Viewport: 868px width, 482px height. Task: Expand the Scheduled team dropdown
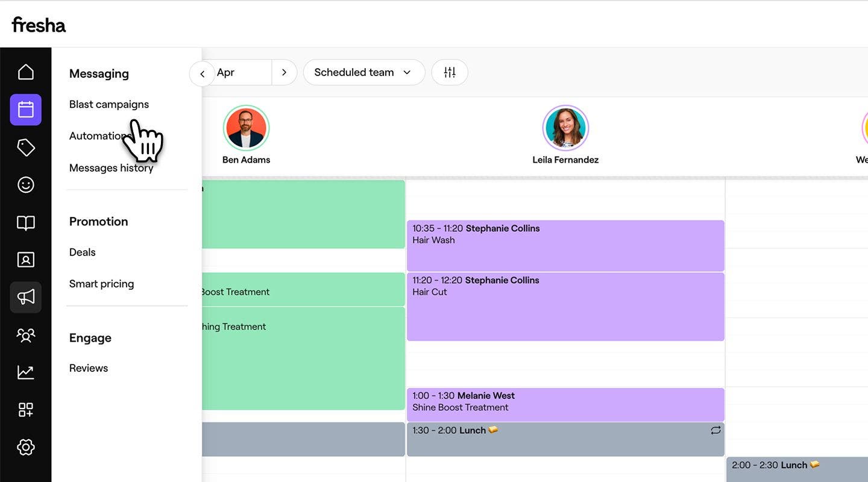(363, 72)
